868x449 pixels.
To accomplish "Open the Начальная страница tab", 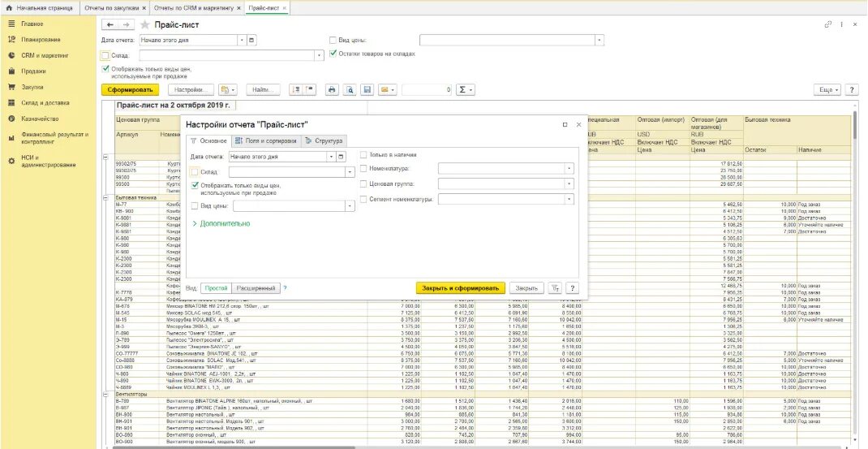I will coord(39,8).
